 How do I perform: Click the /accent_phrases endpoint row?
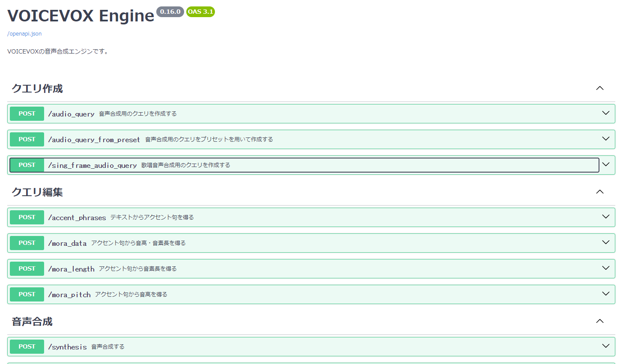point(300,217)
